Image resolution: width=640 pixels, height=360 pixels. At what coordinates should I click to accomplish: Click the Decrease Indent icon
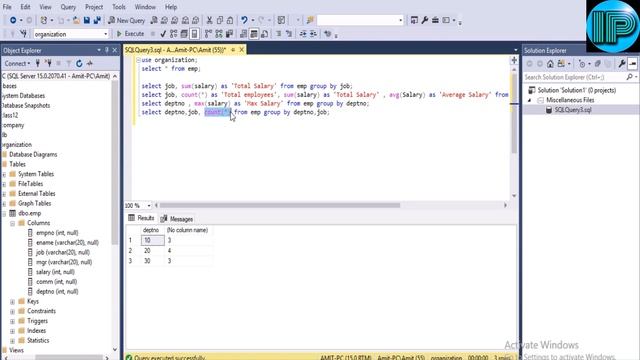tap(303, 34)
